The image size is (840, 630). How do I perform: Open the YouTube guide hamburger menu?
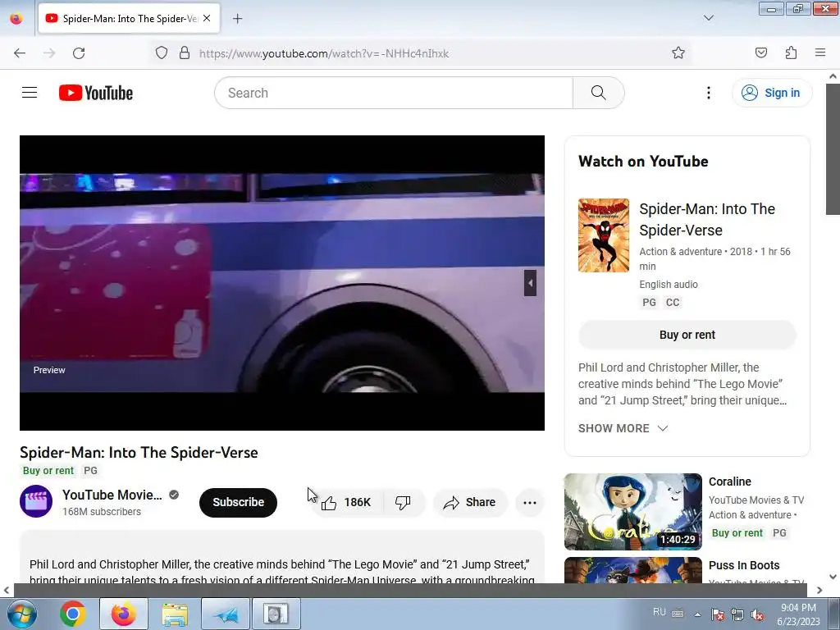(x=30, y=93)
